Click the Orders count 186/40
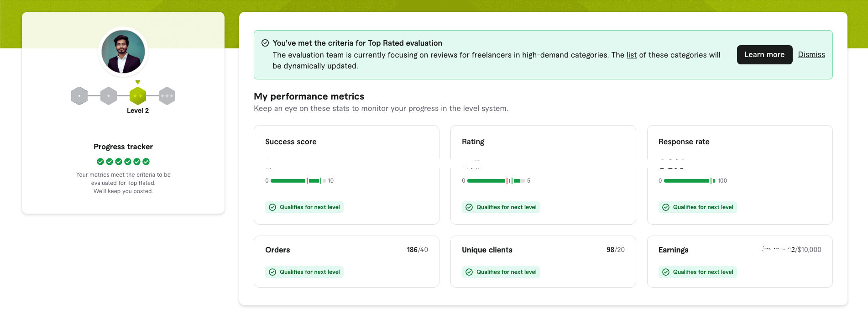The height and width of the screenshot is (336, 868). [417, 250]
